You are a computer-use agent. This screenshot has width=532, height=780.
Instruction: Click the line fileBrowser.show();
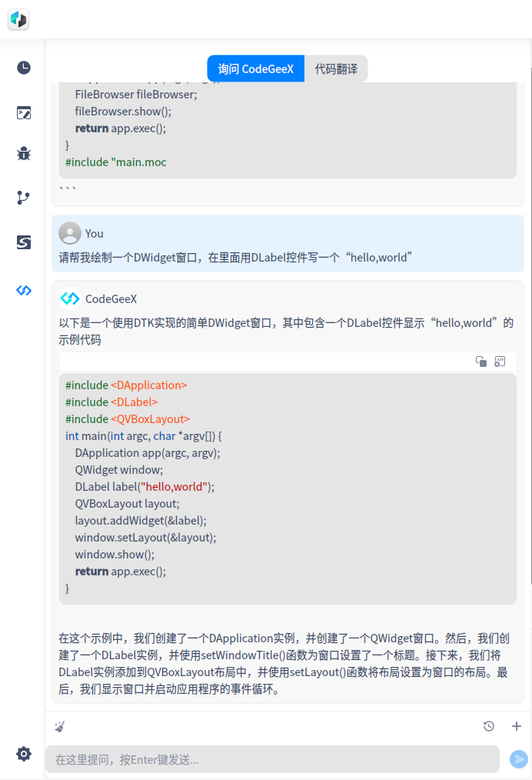coord(123,111)
